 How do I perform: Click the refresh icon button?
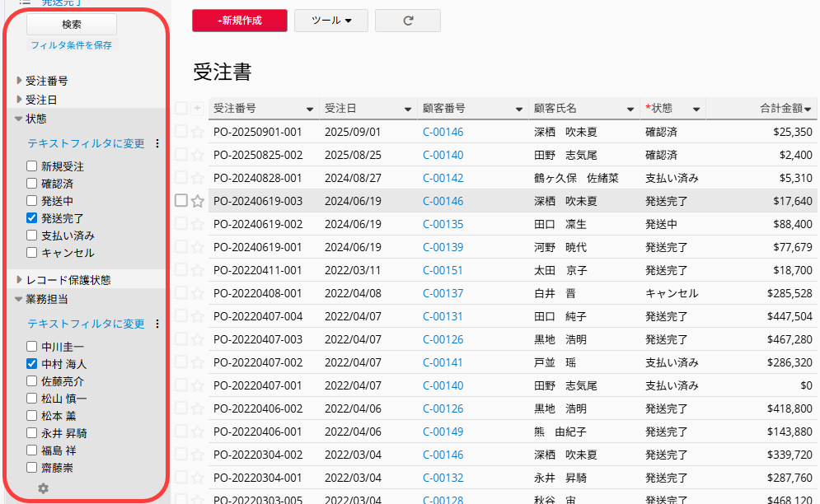[407, 21]
